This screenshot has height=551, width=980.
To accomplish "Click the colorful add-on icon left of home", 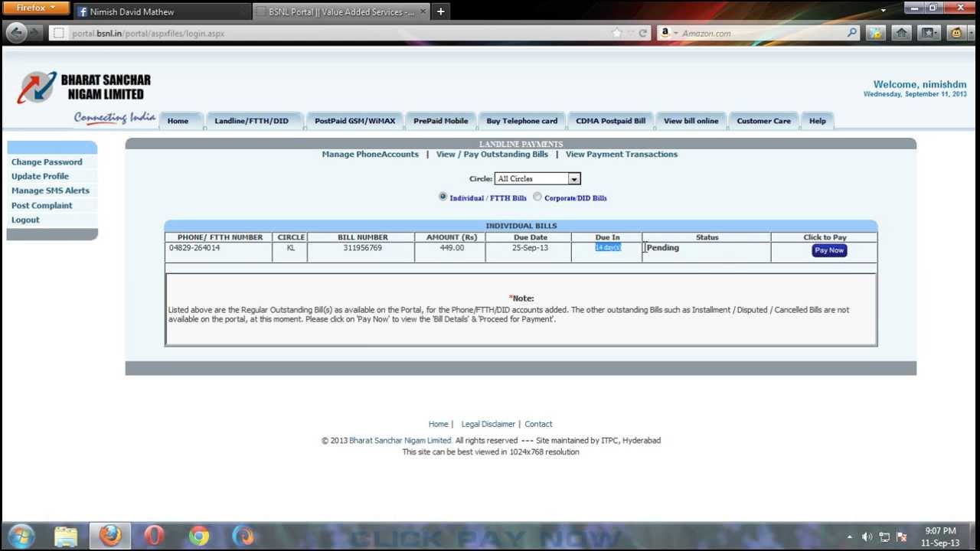I will (875, 33).
